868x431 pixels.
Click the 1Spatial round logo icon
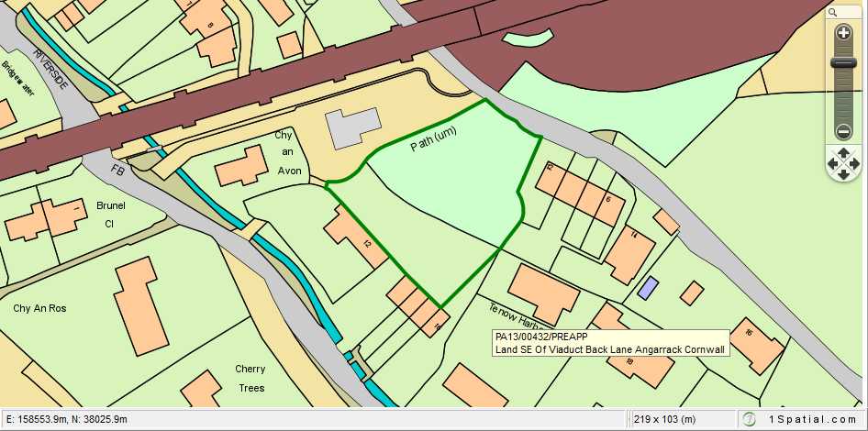tap(750, 419)
